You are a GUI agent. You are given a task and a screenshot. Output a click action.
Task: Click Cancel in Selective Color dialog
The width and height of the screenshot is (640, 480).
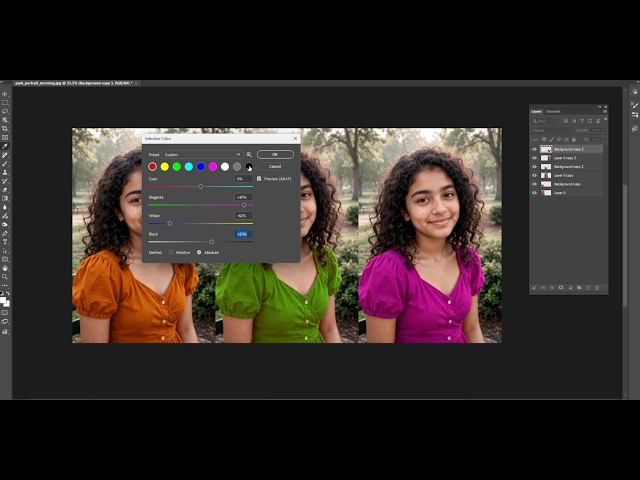275,167
